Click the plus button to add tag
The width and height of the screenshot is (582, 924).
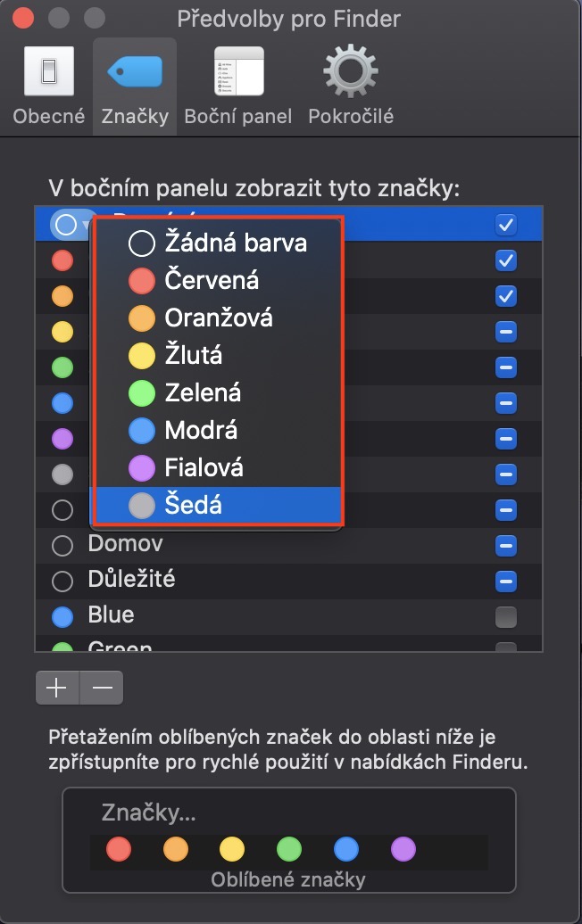pos(57,688)
